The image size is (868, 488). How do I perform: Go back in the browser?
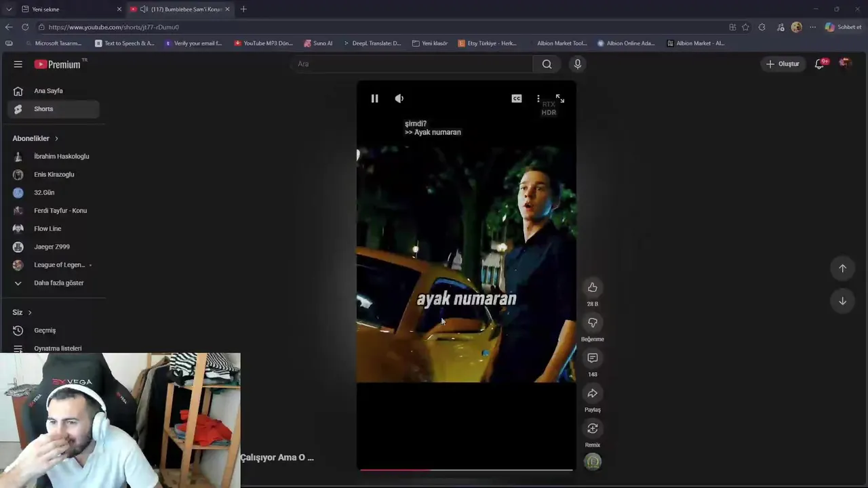8,27
